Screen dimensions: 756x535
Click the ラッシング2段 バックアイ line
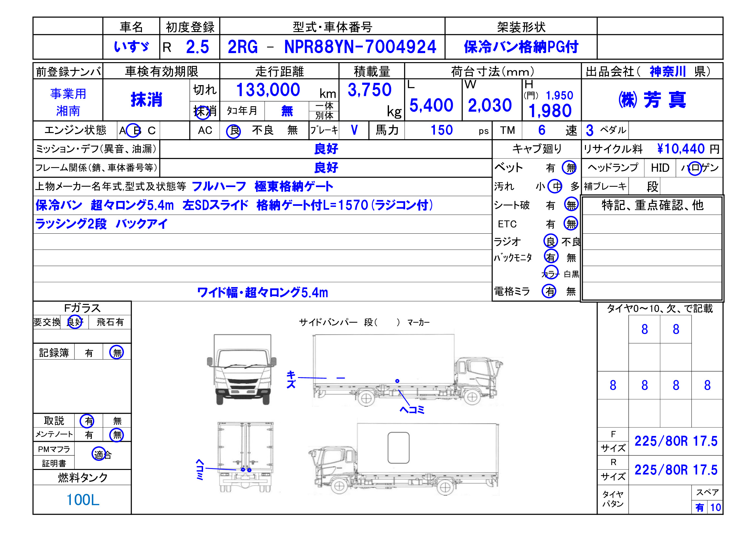[x=102, y=224]
